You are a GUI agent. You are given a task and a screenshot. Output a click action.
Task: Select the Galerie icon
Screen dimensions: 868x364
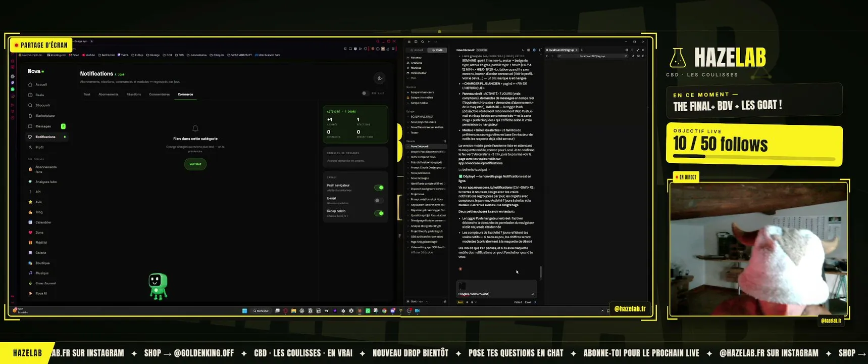coord(30,253)
